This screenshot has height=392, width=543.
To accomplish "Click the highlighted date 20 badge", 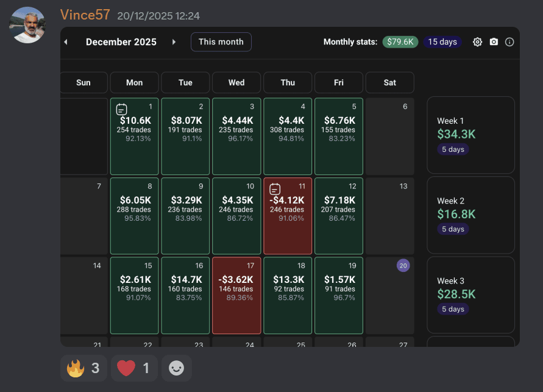I will [403, 265].
